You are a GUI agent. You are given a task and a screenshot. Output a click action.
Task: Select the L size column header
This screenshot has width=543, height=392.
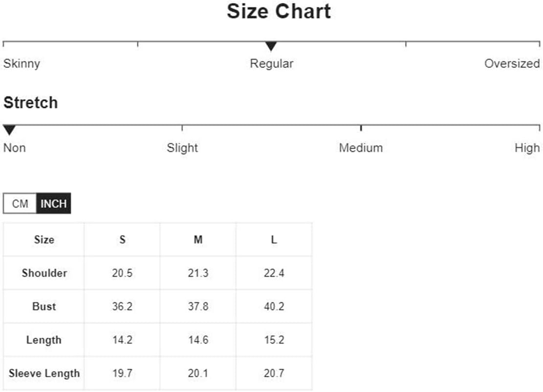point(274,240)
